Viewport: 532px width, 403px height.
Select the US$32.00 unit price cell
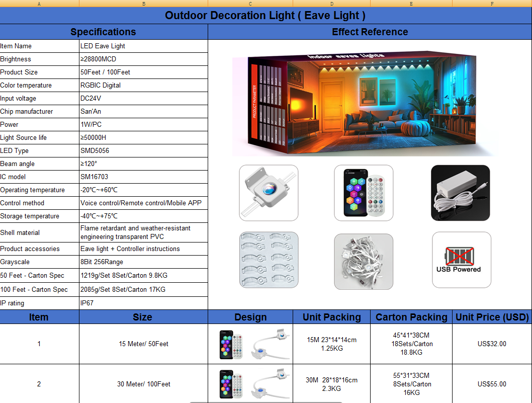coord(492,344)
